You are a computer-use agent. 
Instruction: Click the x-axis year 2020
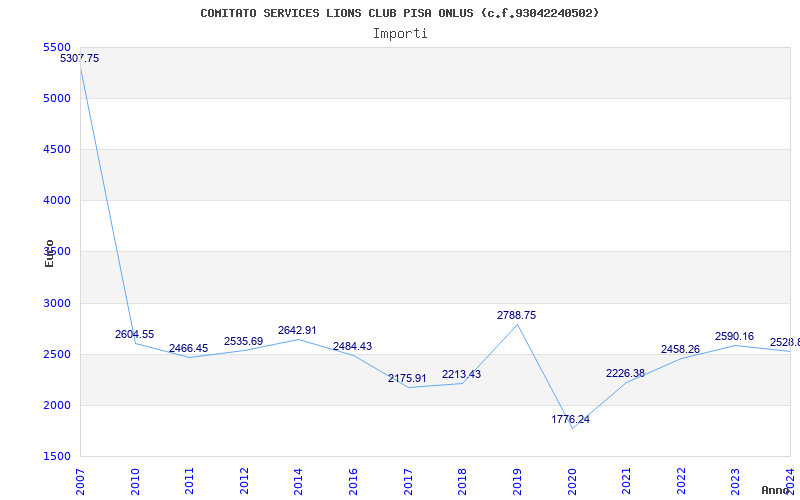pyautogui.click(x=571, y=481)
